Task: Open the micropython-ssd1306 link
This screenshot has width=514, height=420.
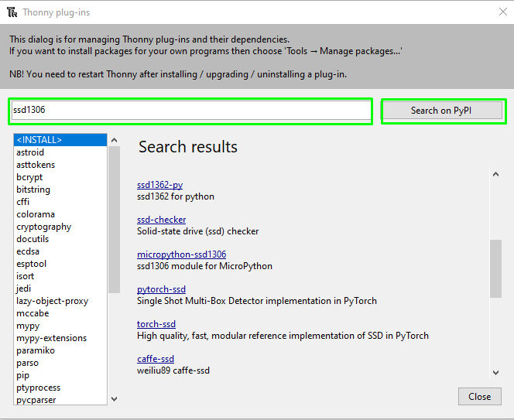Action: tap(182, 254)
